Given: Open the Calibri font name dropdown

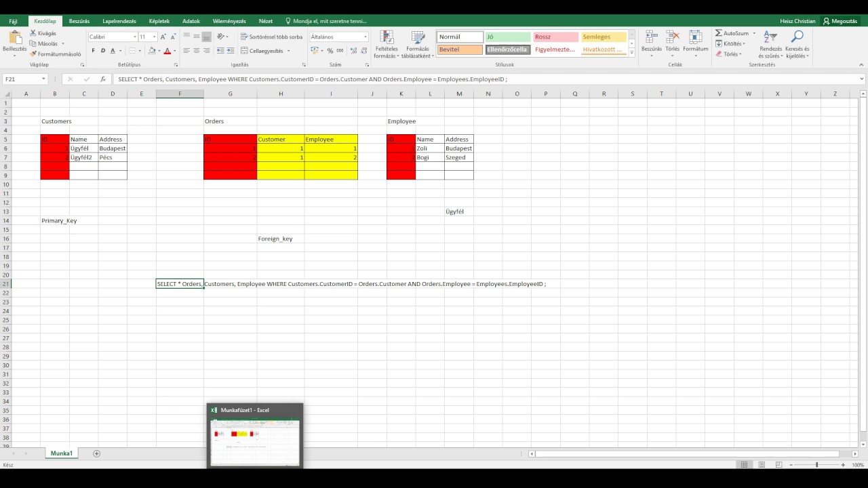Looking at the screenshot, I should pyautogui.click(x=134, y=37).
